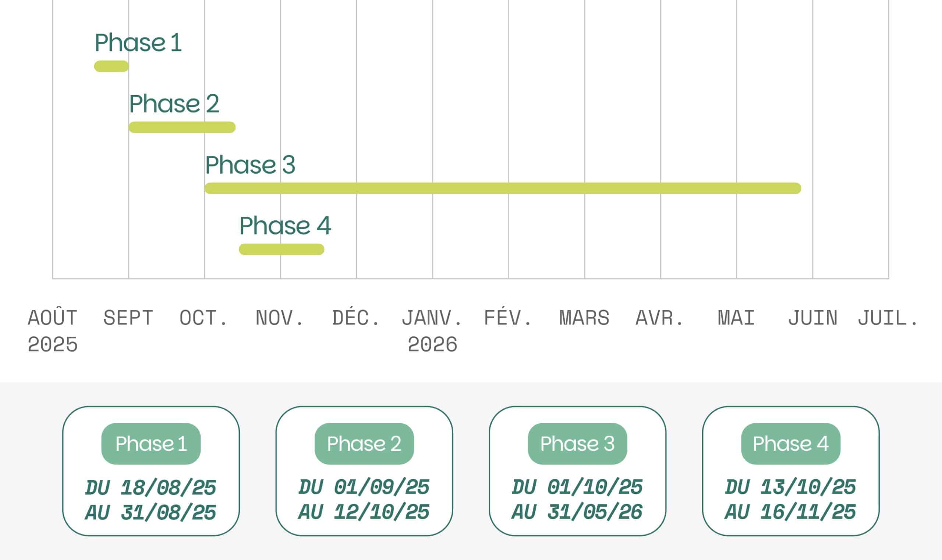
Task: Click the Phase 1 timeline bar
Action: click(x=111, y=67)
